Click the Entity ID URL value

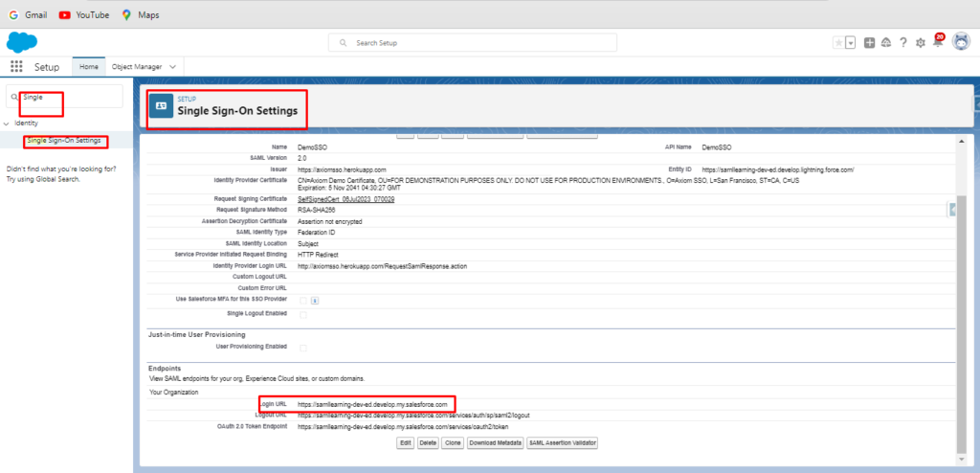click(777, 170)
